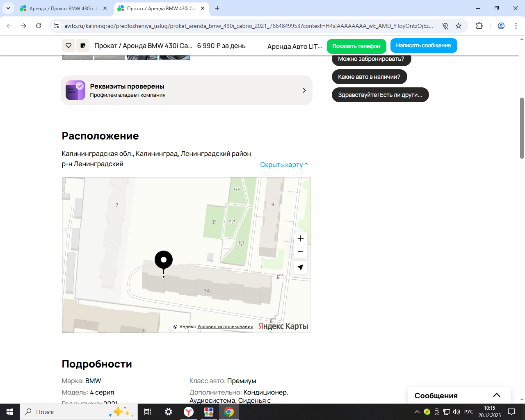Open the Chrome profile icon
The image size is (525, 420).
point(501,26)
